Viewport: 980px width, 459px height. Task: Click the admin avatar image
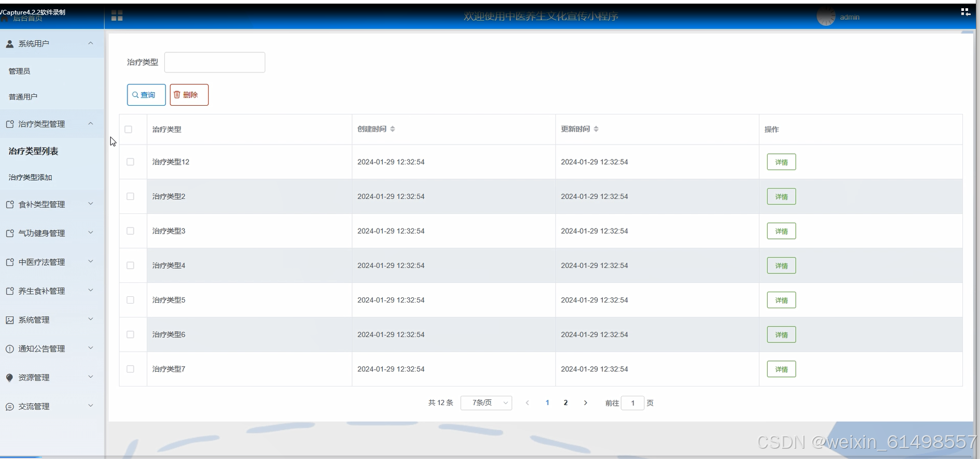coord(826,17)
